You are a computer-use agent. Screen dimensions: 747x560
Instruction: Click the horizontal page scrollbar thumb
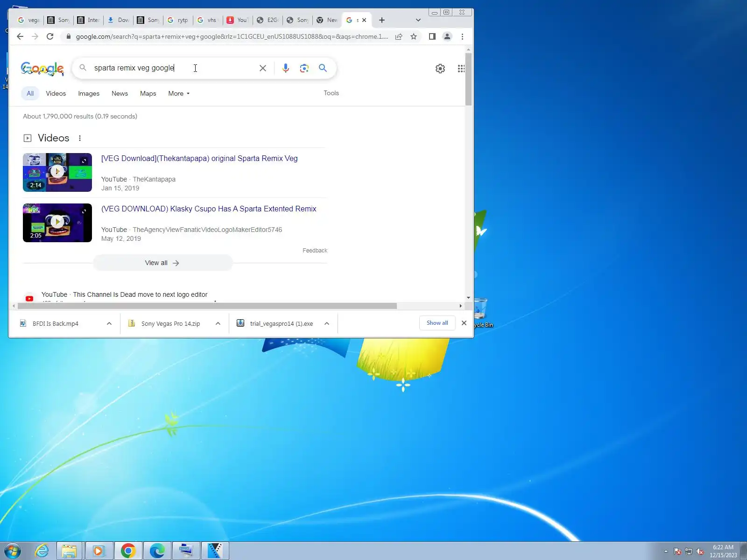pyautogui.click(x=207, y=306)
